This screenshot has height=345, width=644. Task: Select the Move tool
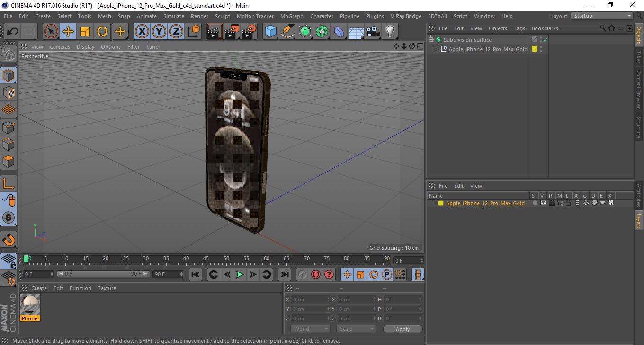[x=68, y=32]
